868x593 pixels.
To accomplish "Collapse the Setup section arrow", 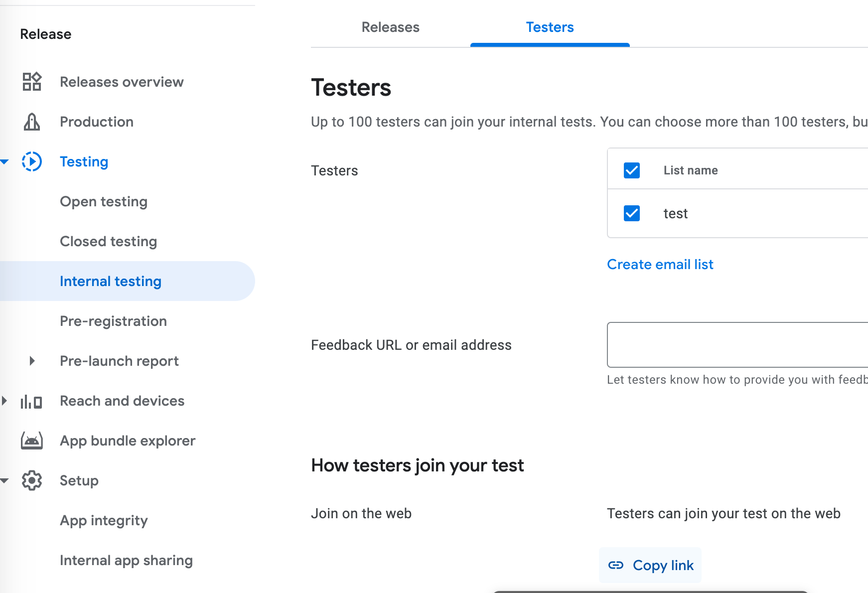I will (x=4, y=480).
